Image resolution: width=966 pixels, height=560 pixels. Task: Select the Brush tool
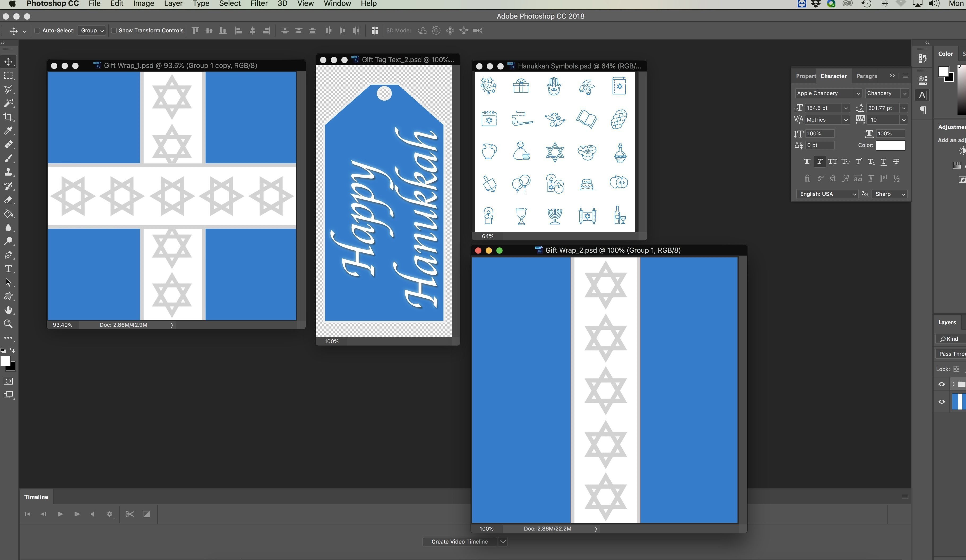pos(8,158)
